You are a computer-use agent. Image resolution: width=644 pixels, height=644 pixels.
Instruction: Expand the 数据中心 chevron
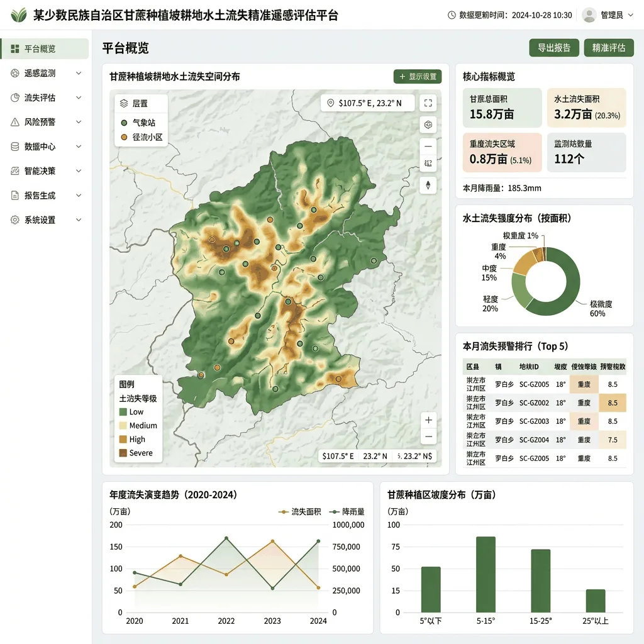pos(79,147)
